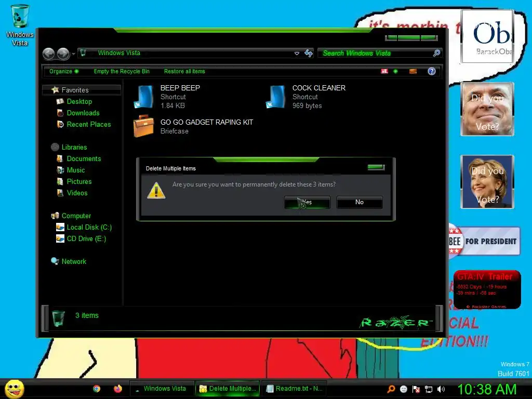Collapse the Favorites group
532x399 pixels.
pos(82,90)
